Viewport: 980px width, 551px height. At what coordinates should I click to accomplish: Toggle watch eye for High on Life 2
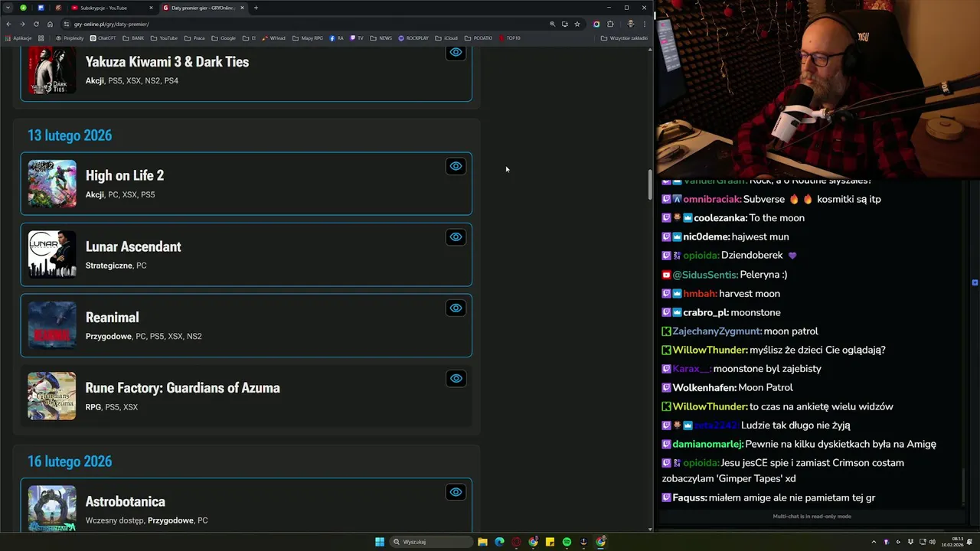456,166
